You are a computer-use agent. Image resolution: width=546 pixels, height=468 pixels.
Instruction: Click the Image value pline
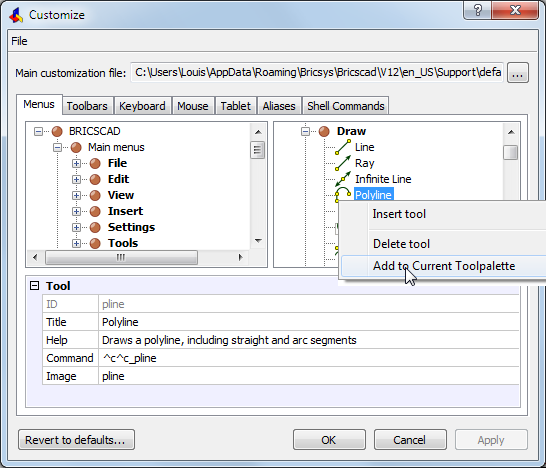[x=113, y=376]
